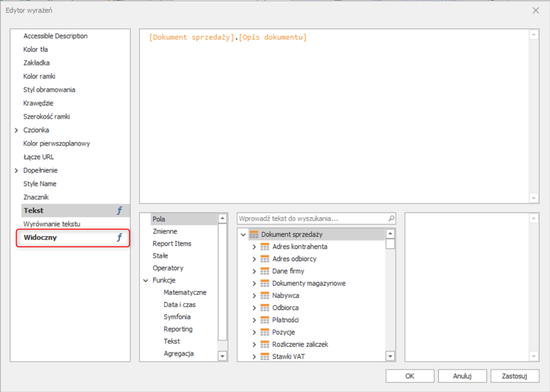Click in the search text field

pyautogui.click(x=312, y=219)
